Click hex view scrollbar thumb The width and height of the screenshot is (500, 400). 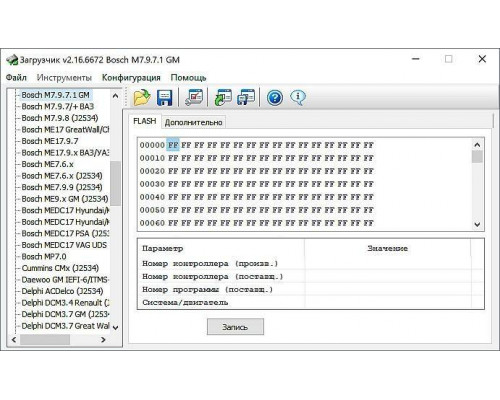tap(477, 157)
